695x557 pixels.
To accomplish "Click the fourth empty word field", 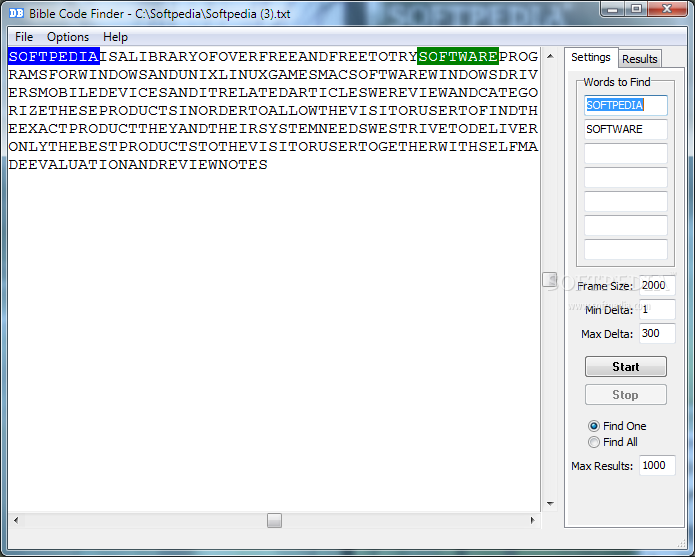I will point(625,177).
